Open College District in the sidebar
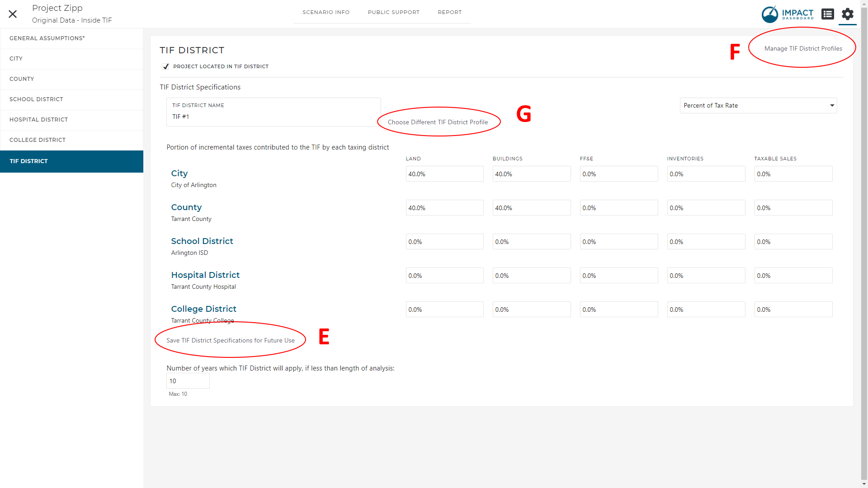The width and height of the screenshot is (868, 488). point(38,140)
